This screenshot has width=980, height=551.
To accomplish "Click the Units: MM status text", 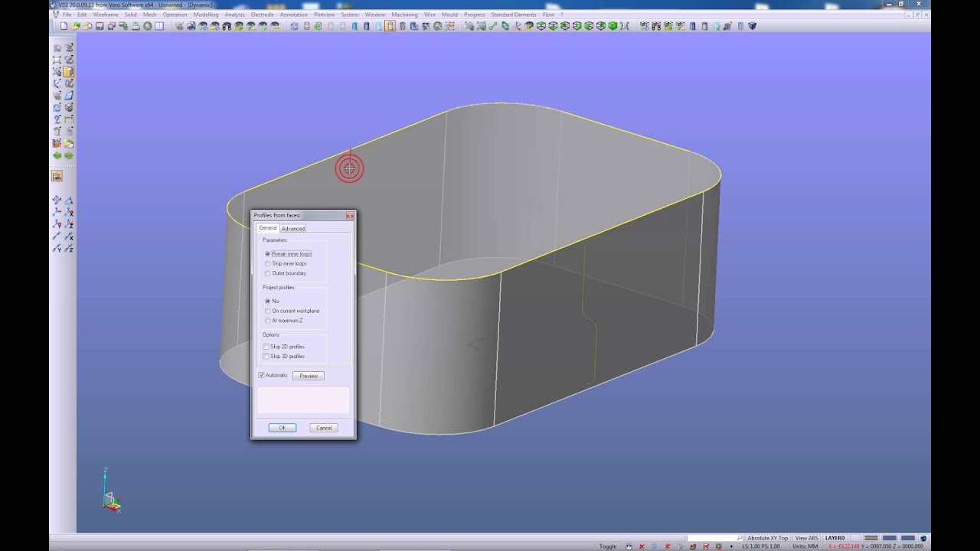I will [x=804, y=546].
